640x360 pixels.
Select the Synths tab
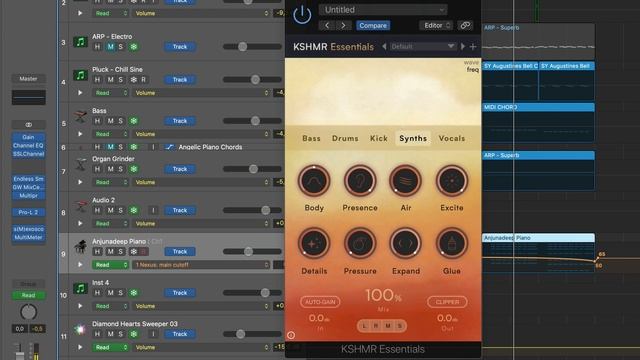point(413,138)
